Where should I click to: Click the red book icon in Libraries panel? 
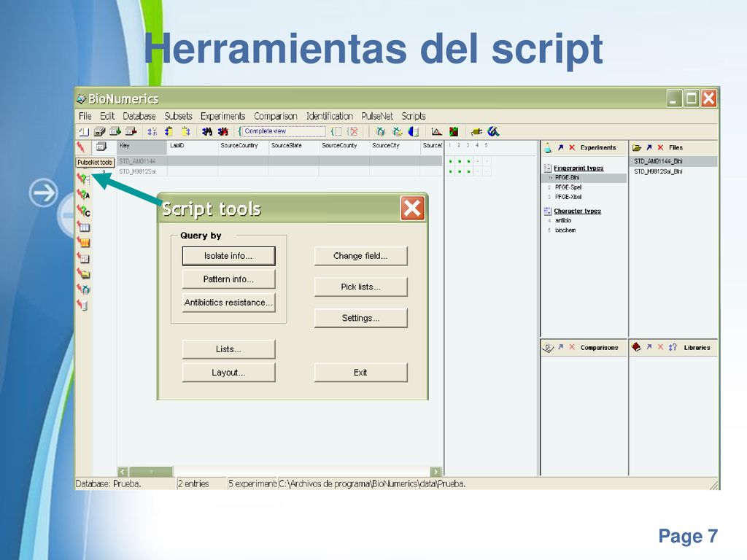tap(636, 347)
